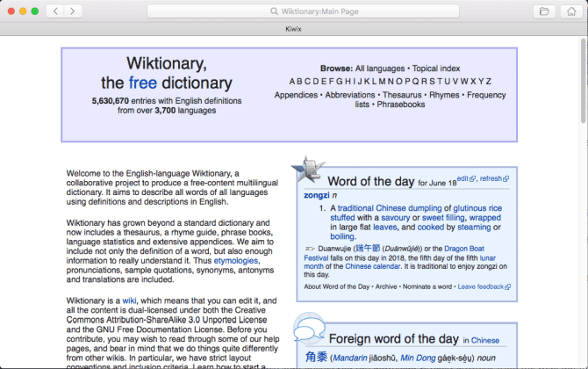Click the Home icon in toolbar
Screen dimensions: 588x369
pyautogui.click(x=571, y=11)
